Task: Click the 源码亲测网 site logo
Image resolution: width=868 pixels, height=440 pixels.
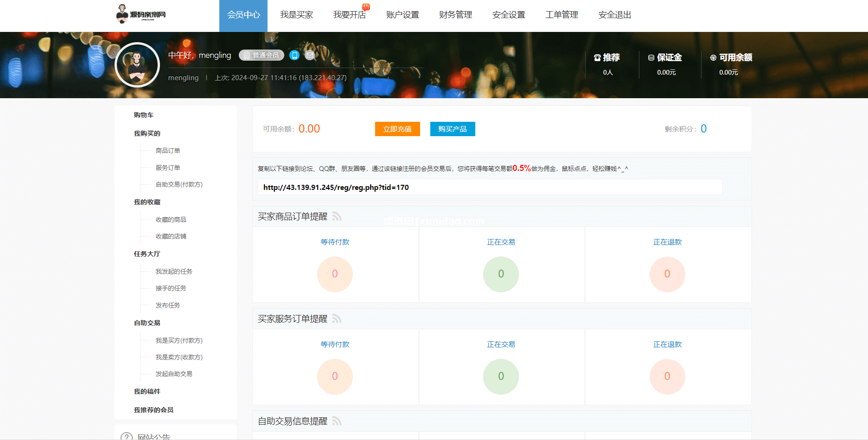Action: click(x=141, y=14)
